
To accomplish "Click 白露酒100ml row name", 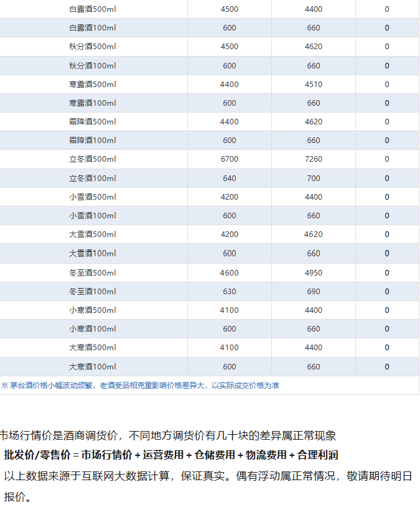I will [x=92, y=27].
